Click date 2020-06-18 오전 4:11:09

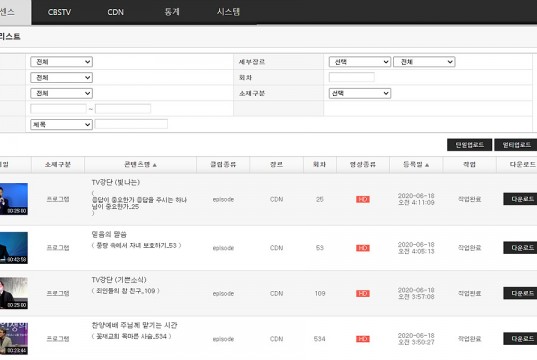pyautogui.click(x=416, y=199)
